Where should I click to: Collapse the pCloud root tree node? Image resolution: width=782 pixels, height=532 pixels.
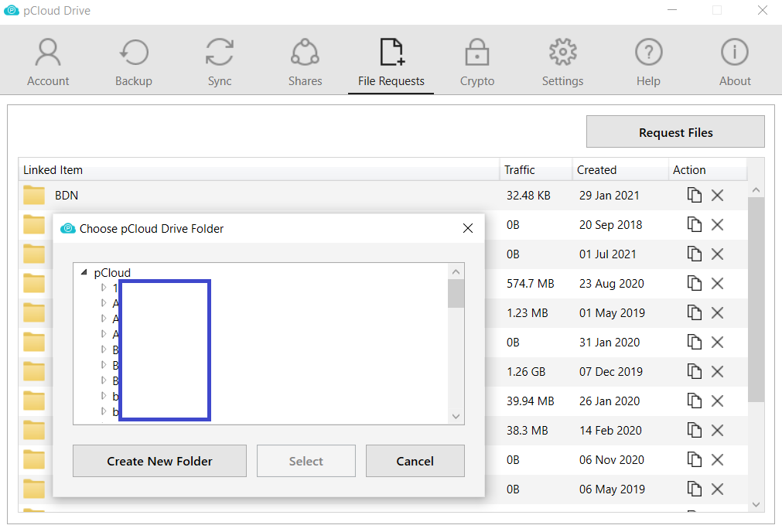(x=84, y=272)
